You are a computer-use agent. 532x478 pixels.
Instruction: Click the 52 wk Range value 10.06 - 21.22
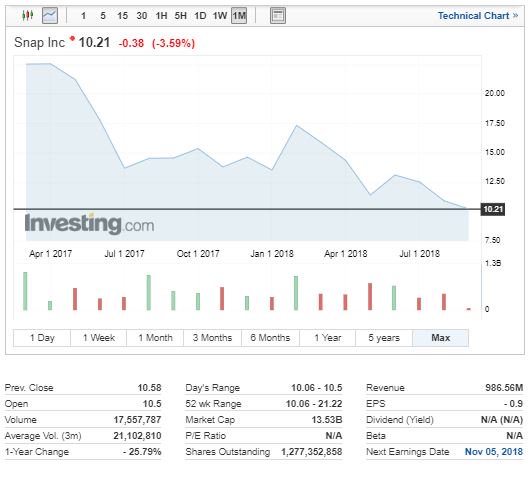click(x=314, y=404)
